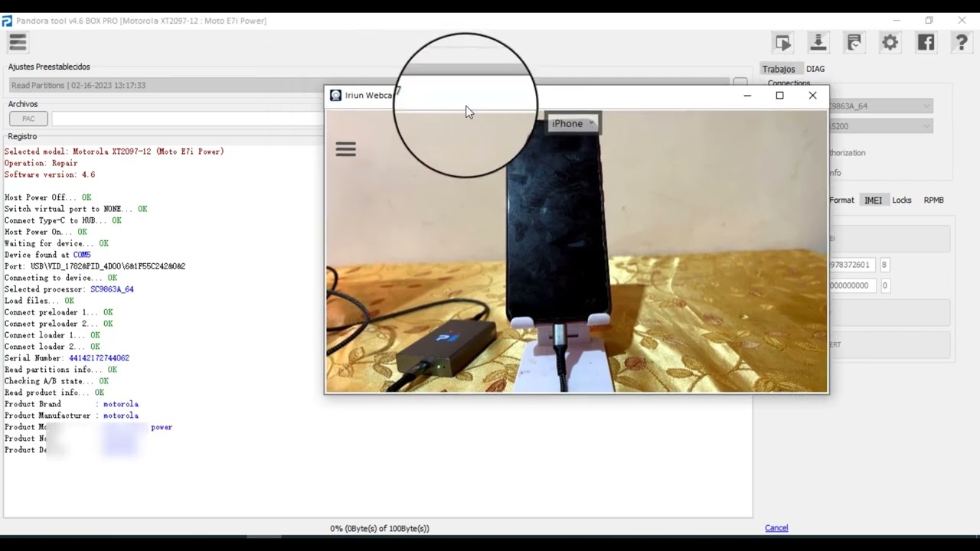
Task: Select the RPMB tab
Action: pos(933,201)
